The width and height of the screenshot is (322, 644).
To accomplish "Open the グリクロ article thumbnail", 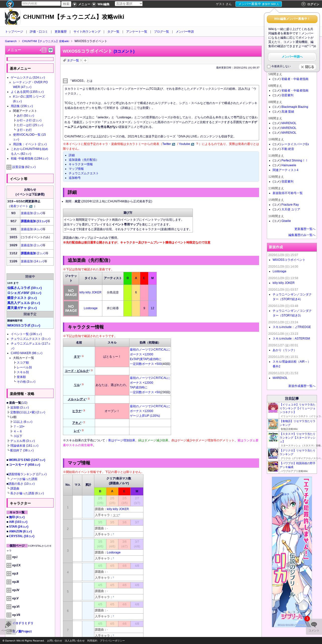I will pyautogui.click(x=273, y=454).
